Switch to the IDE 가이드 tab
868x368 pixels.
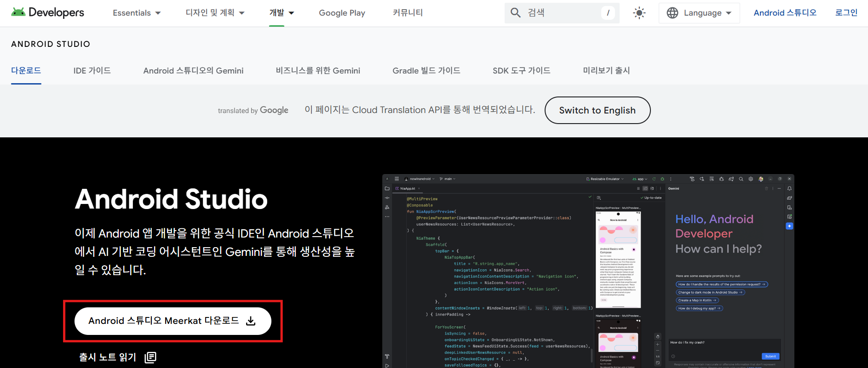[x=92, y=70]
